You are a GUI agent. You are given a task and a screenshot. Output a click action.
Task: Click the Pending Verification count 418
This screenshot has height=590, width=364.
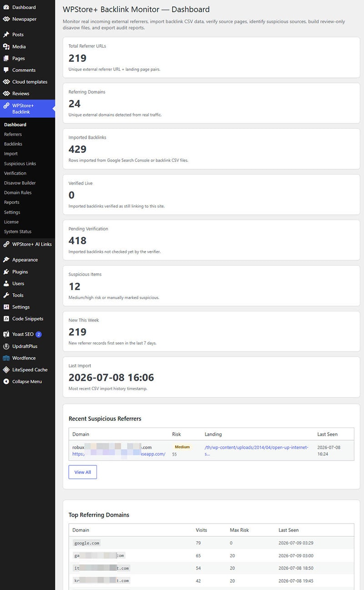77,240
